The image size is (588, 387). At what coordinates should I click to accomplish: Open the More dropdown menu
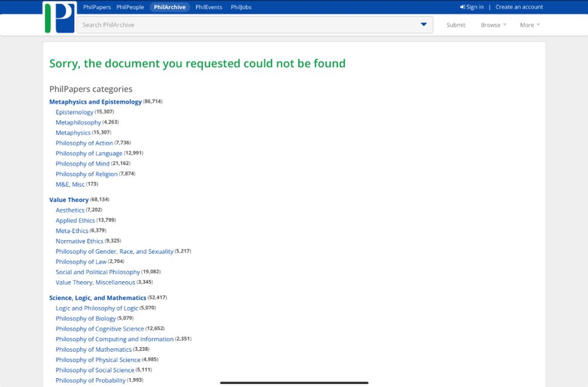[527, 25]
